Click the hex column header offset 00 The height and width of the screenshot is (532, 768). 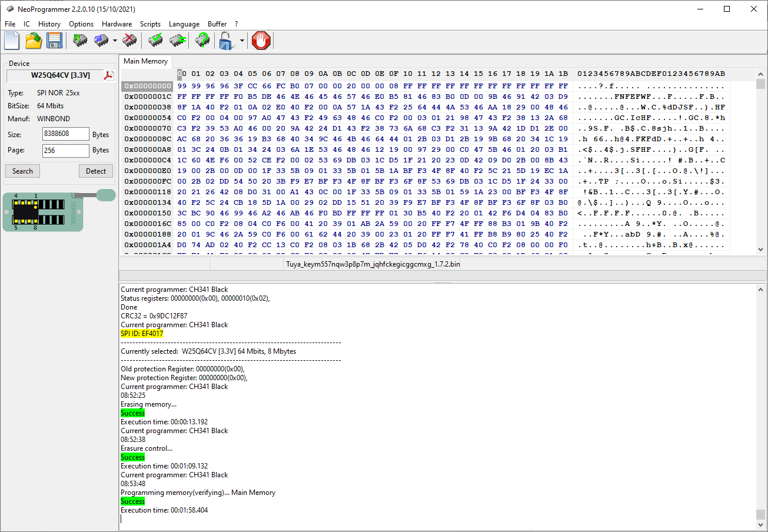click(182, 74)
